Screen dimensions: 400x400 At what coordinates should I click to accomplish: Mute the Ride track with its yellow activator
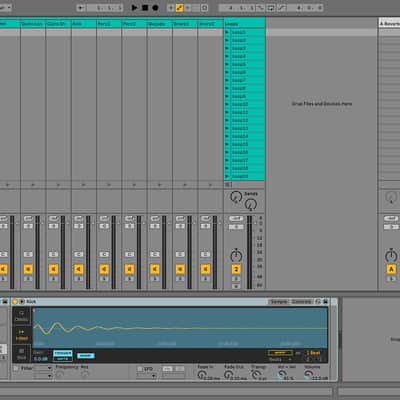click(79, 269)
